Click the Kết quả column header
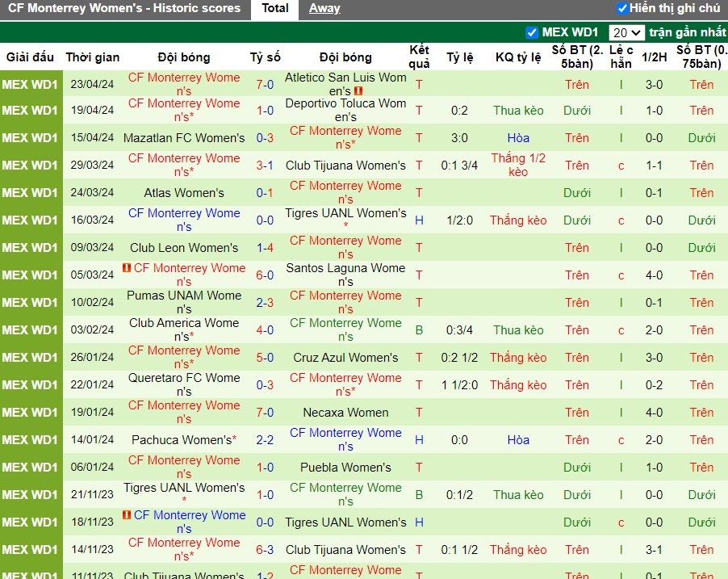 click(x=419, y=57)
